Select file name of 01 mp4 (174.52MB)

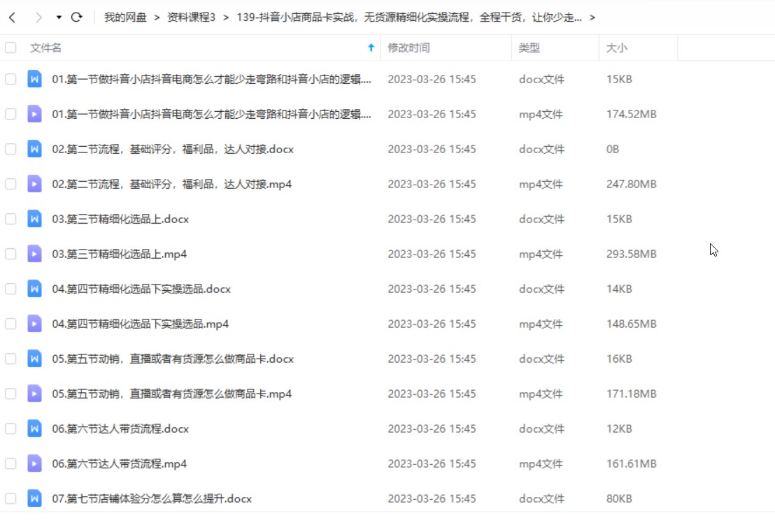(211, 114)
